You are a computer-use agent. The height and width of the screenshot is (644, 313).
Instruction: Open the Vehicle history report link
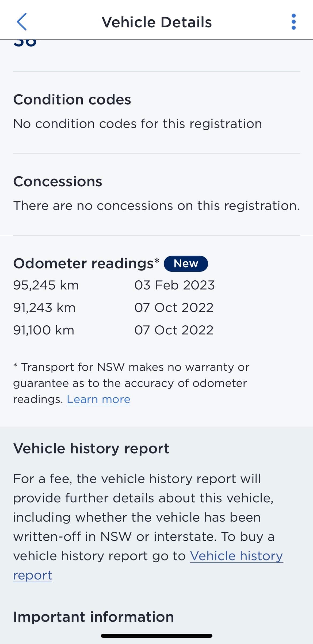(236, 556)
